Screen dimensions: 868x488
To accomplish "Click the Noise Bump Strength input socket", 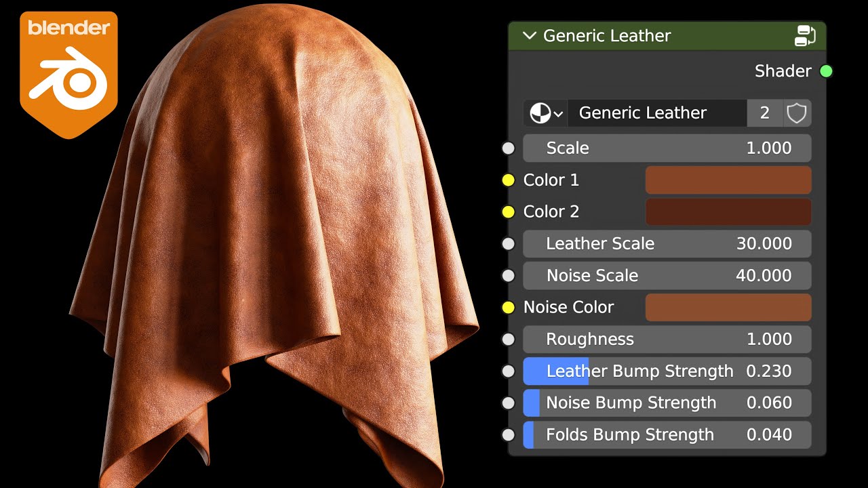I will (x=509, y=403).
